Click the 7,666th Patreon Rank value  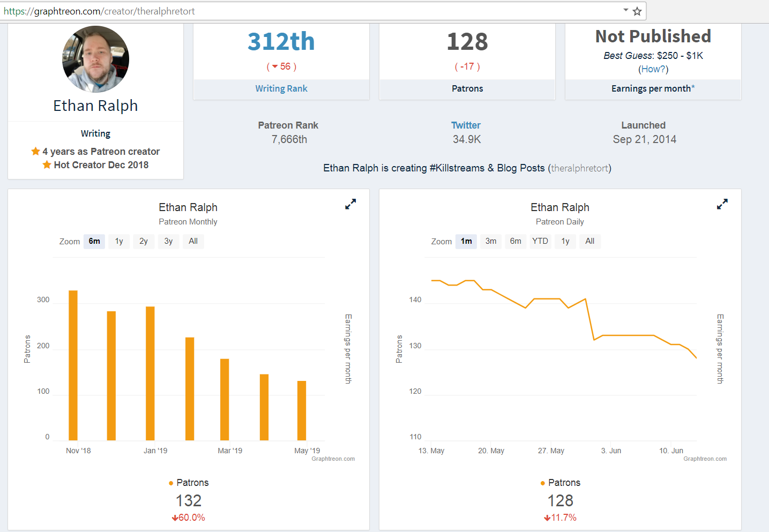click(289, 139)
